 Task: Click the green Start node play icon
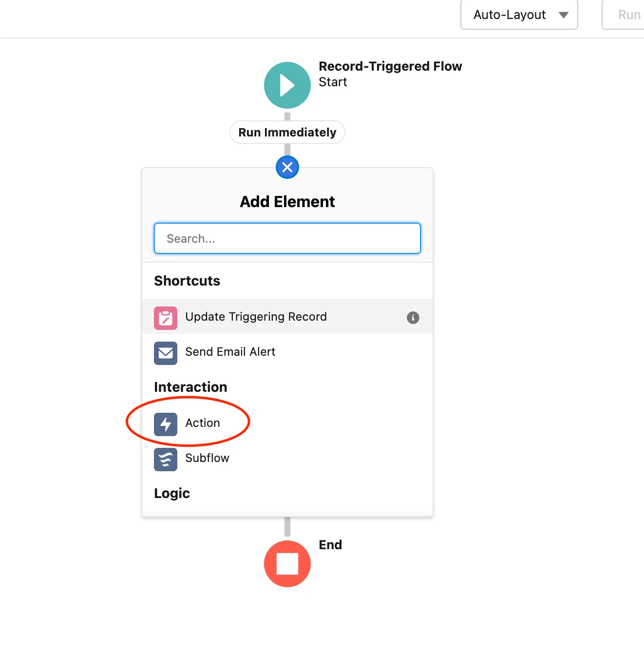[287, 85]
